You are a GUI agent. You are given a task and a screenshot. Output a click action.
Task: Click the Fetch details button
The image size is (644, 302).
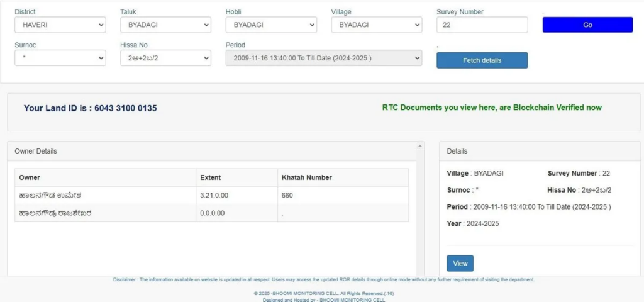pos(482,60)
